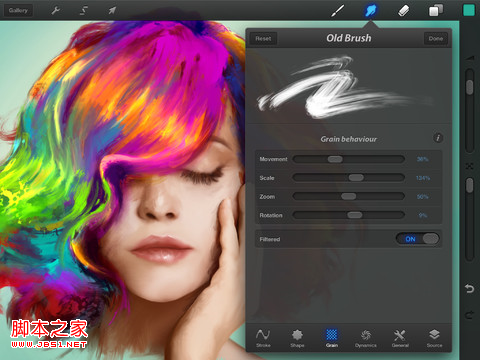
Task: Click the Scale percentage value
Action: [x=423, y=178]
